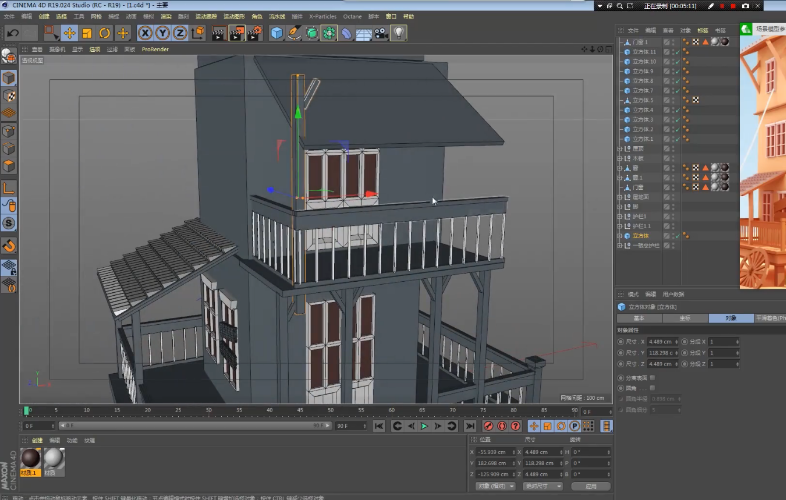
Task: Select Polygons mode icon in left sidebar
Action: pyautogui.click(x=9, y=166)
